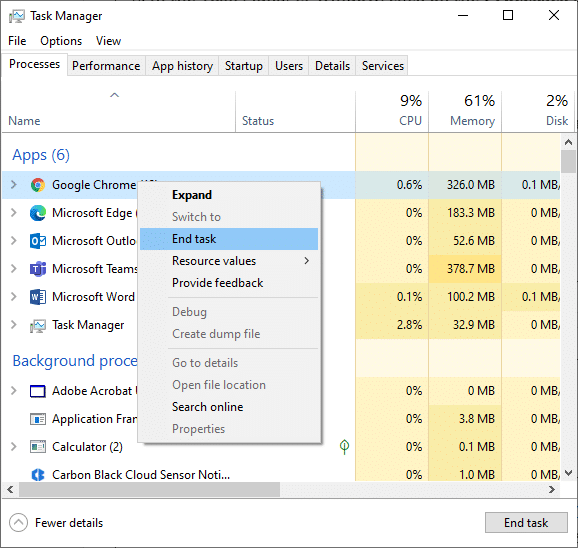
Task: Select Search online in context menu
Action: pyautogui.click(x=229, y=407)
